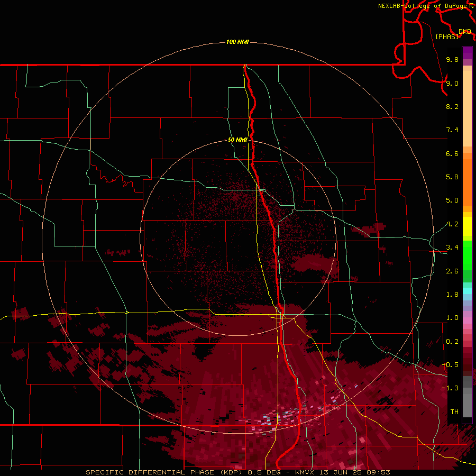The image size is (476, 476).
Task: Click the purple segment atop the color bar
Action: 467,53
